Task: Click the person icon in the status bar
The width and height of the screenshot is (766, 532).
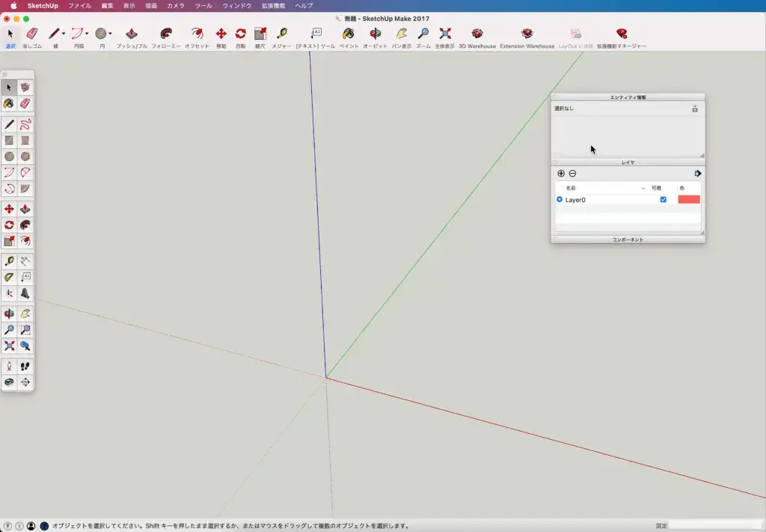Action: point(31,526)
